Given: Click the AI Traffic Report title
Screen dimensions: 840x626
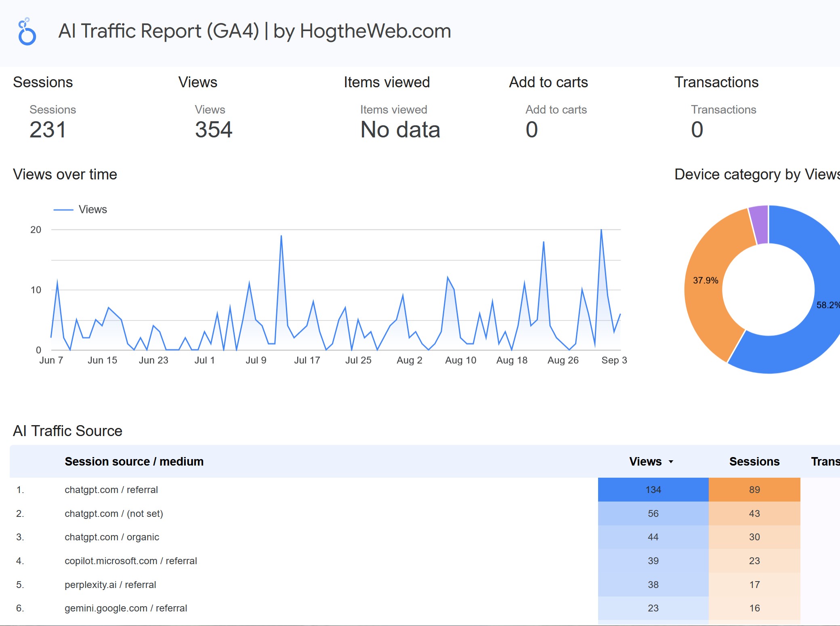Looking at the screenshot, I should (254, 31).
